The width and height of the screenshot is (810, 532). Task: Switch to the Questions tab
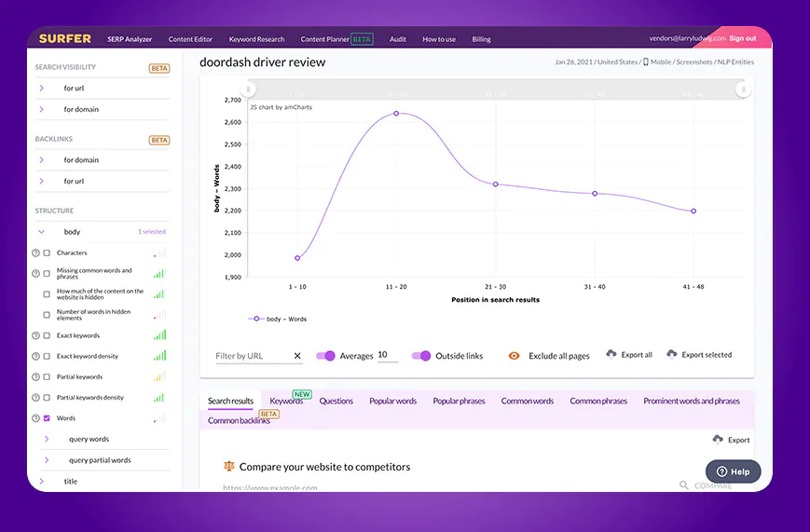(x=336, y=402)
